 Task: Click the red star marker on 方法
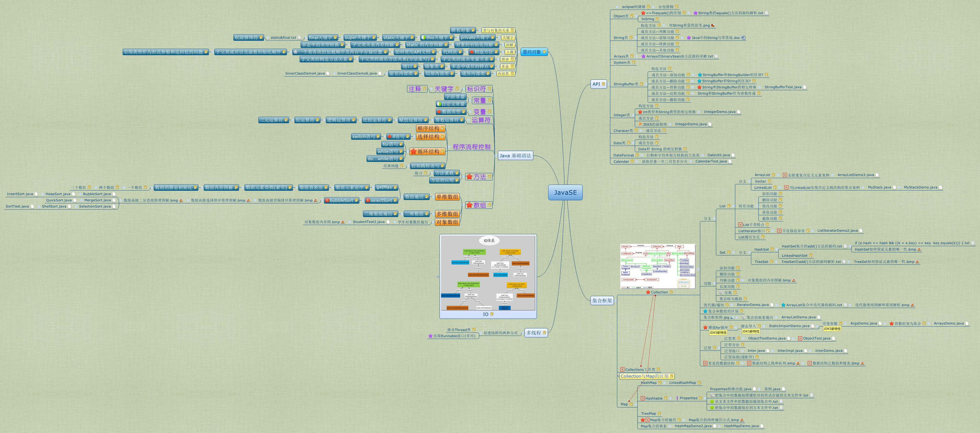469,177
